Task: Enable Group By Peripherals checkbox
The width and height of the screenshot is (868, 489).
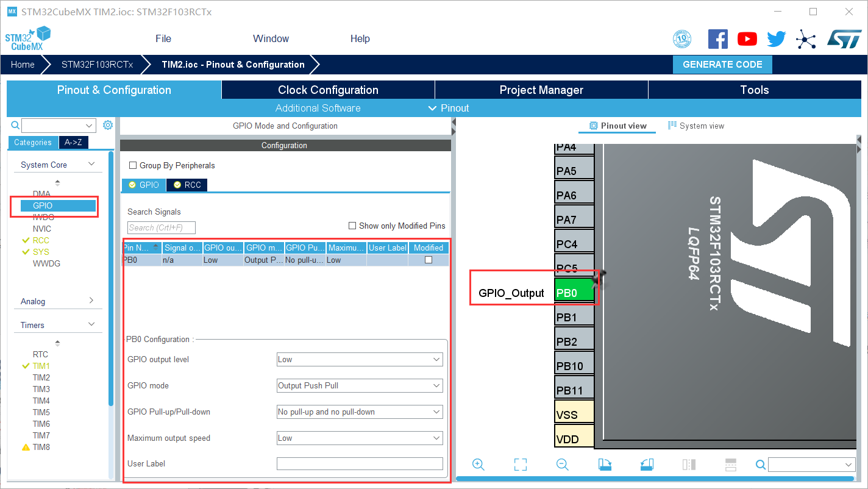Action: pos(133,165)
